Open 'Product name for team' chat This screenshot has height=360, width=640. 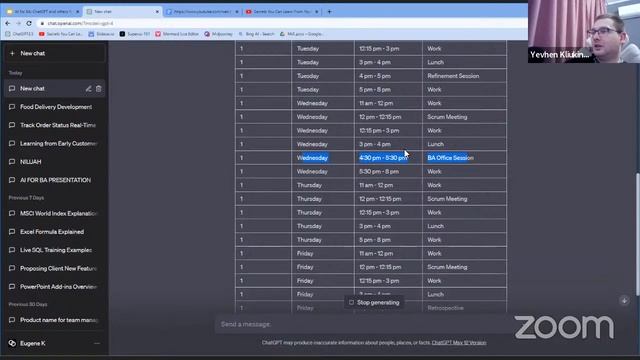pyautogui.click(x=55, y=320)
